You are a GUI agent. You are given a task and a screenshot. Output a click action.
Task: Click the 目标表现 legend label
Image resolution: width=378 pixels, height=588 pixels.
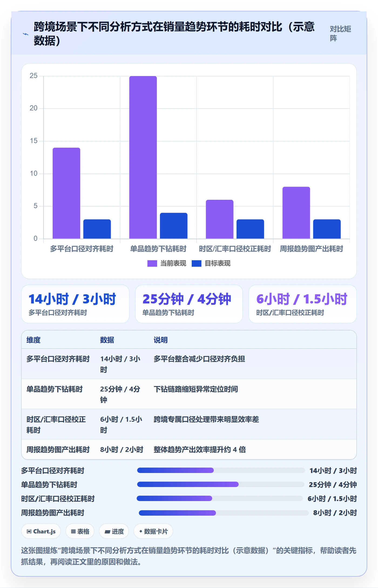(x=217, y=263)
